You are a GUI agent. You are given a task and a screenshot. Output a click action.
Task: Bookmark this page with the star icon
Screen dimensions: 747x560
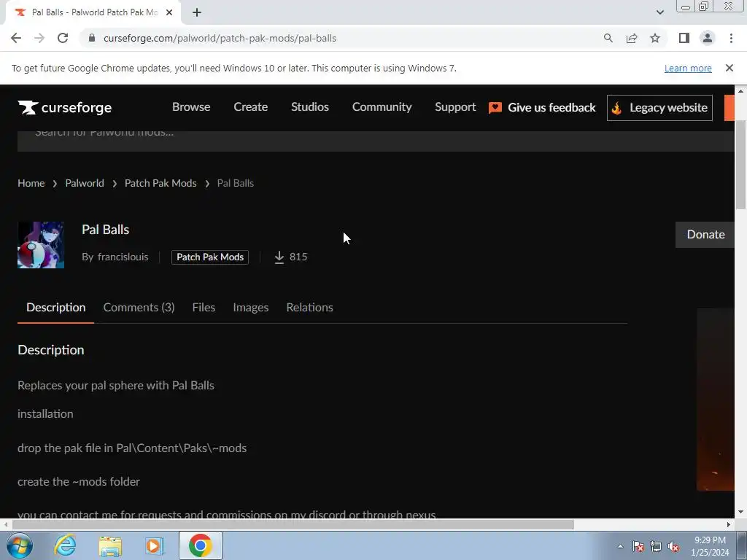tap(655, 38)
